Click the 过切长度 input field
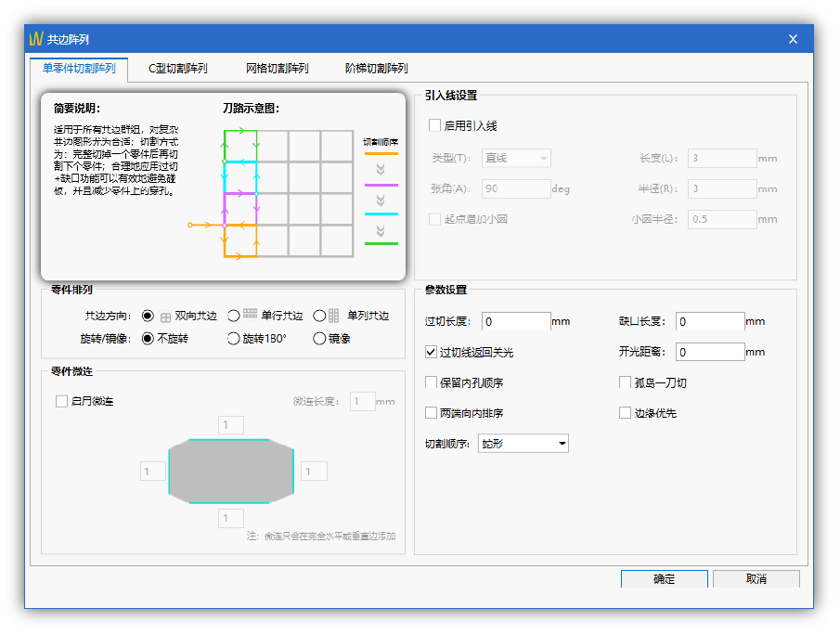 516,322
